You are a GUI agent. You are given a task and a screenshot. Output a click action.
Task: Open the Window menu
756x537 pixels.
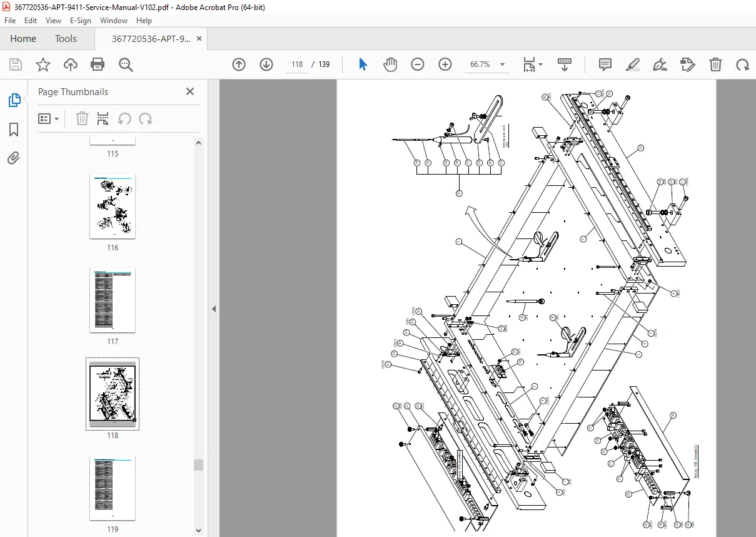114,21
